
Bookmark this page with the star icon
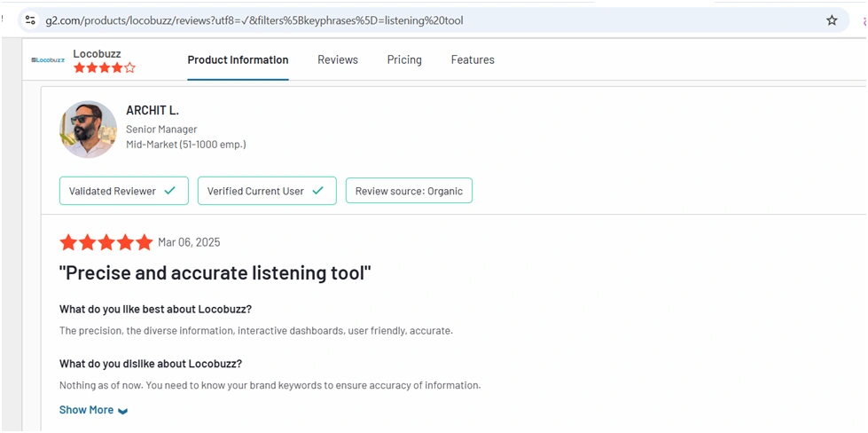tap(832, 20)
